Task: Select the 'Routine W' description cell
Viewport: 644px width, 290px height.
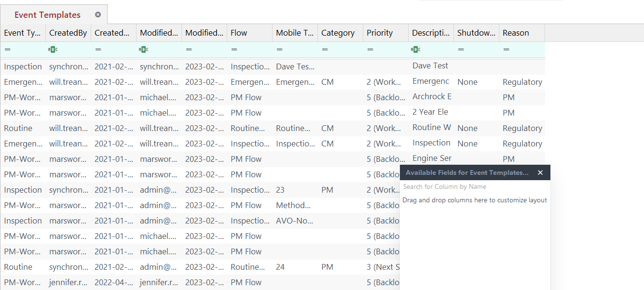Action: [x=431, y=128]
